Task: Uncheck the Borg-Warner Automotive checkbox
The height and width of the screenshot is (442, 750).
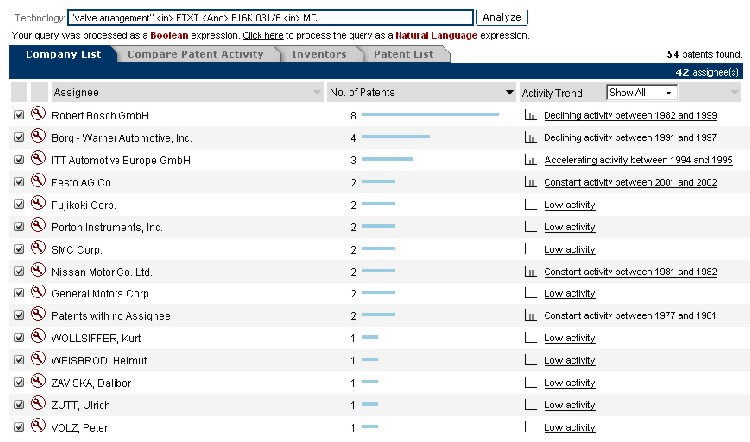Action: coord(19,137)
